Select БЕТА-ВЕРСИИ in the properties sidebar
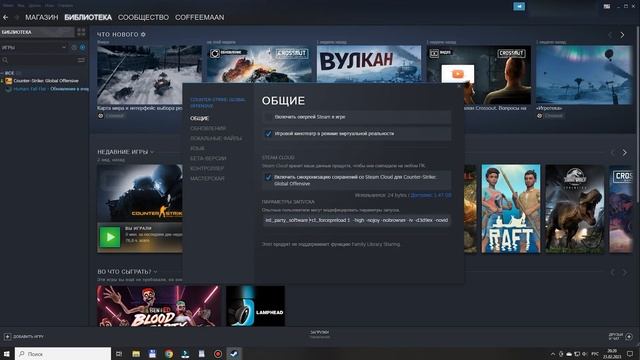640x360 pixels. 208,158
